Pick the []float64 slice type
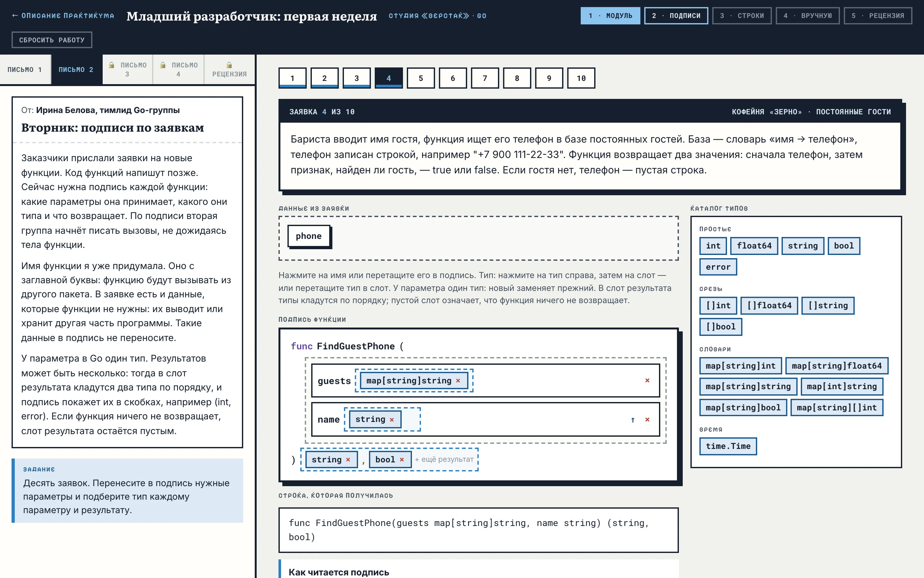Screen dimensions: 924x578 pyautogui.click(x=769, y=305)
